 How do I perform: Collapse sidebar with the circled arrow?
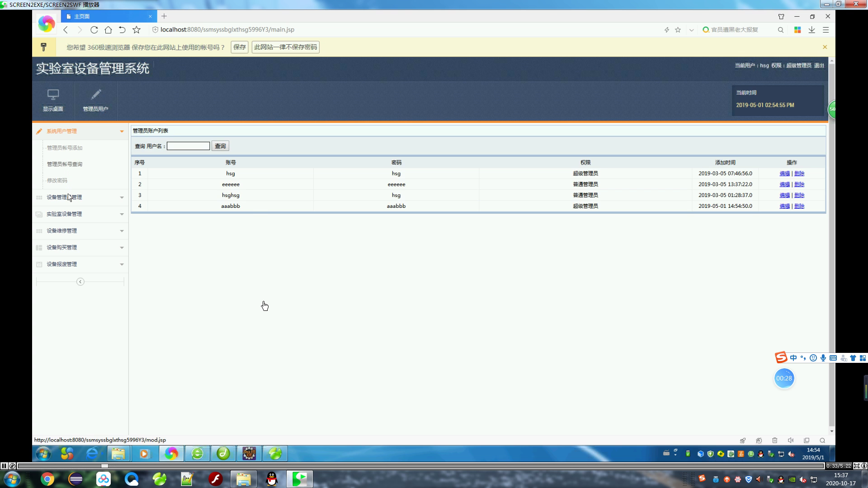[x=80, y=282]
